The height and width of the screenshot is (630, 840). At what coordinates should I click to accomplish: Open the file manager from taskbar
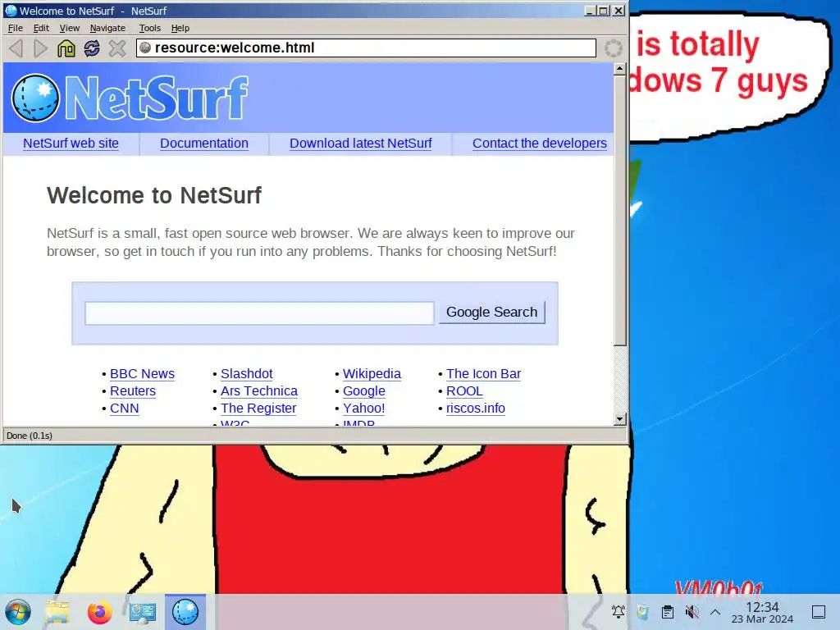pos(58,612)
